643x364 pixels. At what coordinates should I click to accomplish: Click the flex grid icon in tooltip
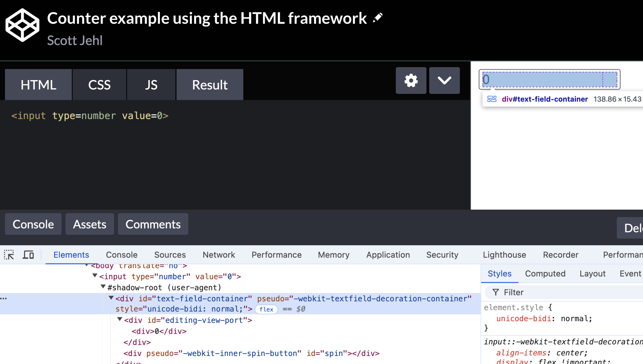[x=492, y=99]
